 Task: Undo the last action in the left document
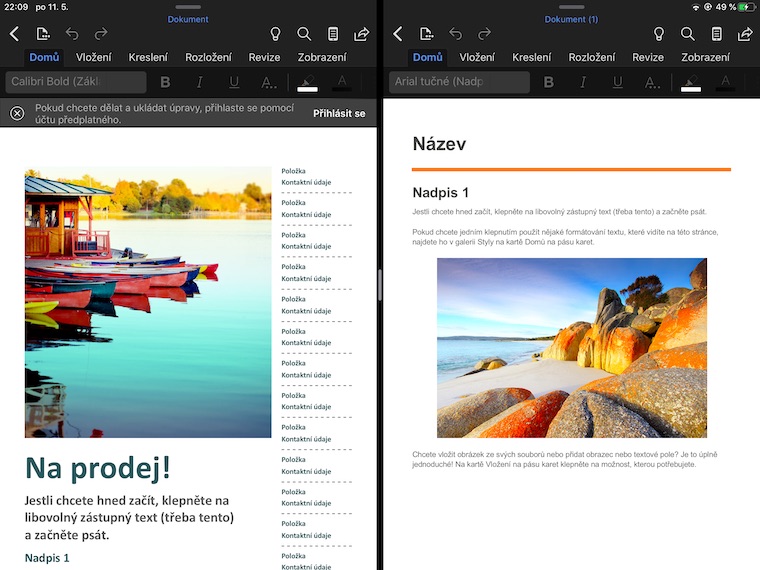point(71,34)
